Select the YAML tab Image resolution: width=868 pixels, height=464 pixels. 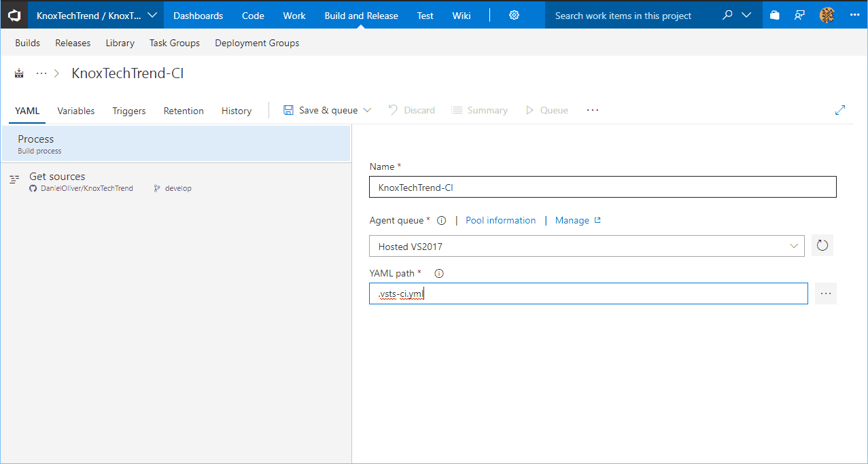click(x=27, y=111)
